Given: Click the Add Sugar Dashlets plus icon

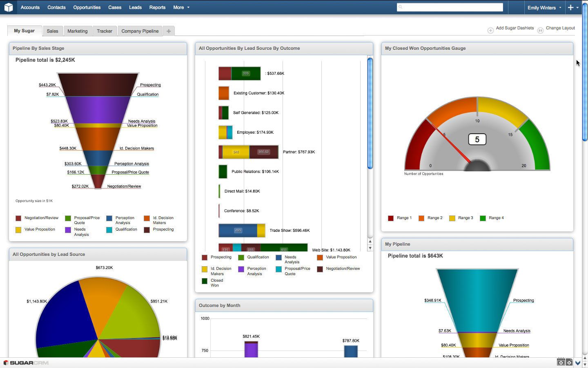Looking at the screenshot, I should click(490, 30).
